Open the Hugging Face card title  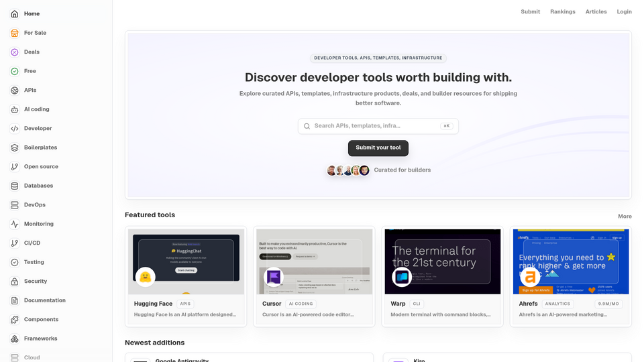pos(153,304)
